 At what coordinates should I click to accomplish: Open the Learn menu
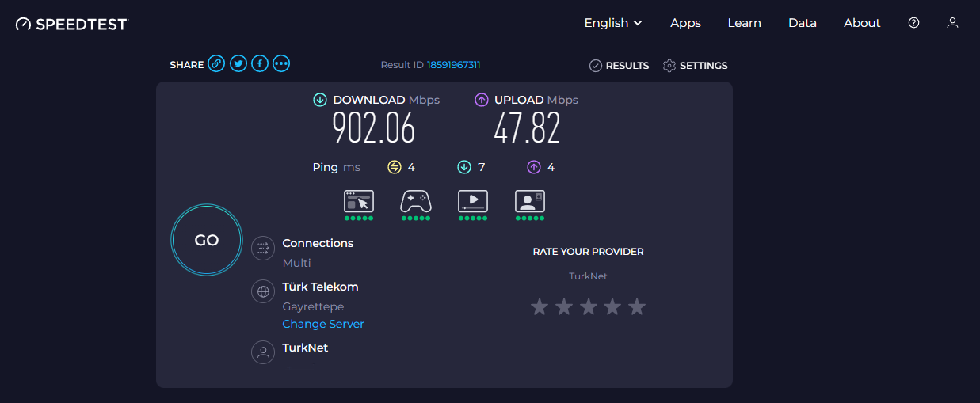[x=745, y=23]
